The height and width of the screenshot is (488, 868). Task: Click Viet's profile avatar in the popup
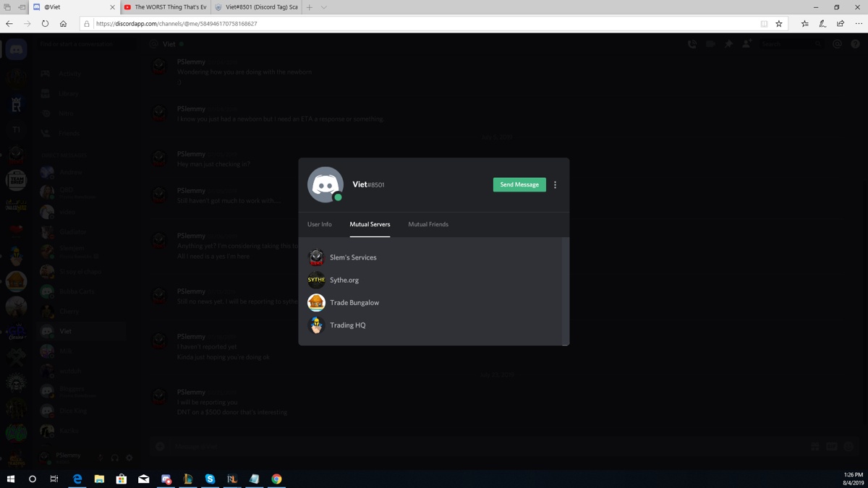click(325, 184)
